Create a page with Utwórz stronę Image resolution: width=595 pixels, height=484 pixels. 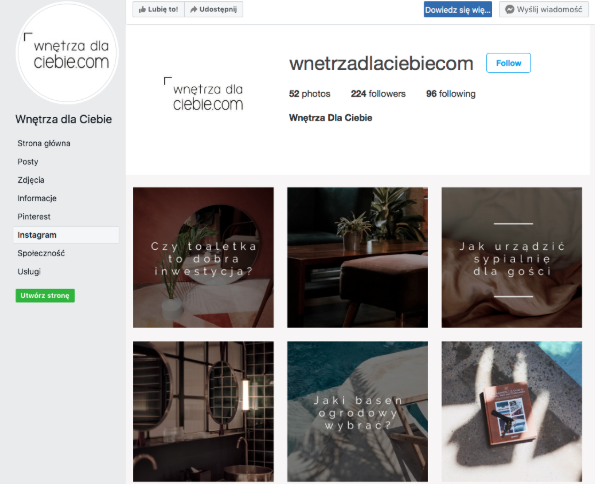(45, 295)
